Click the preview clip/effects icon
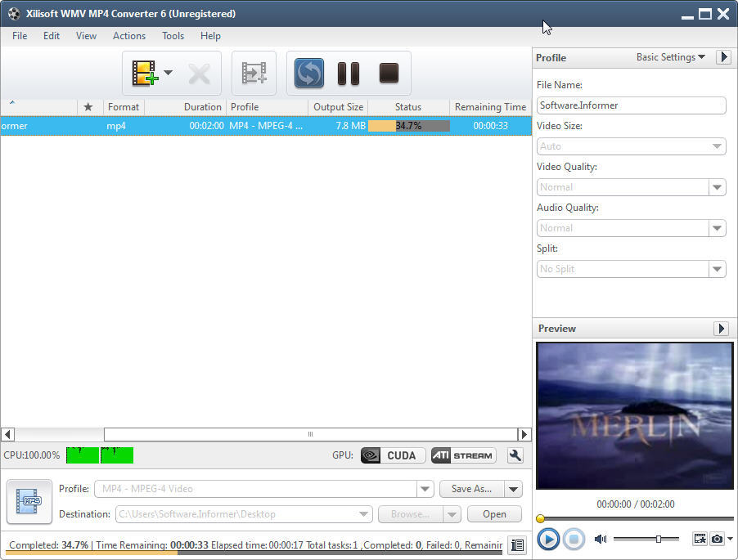The width and height of the screenshot is (738, 560). click(700, 539)
